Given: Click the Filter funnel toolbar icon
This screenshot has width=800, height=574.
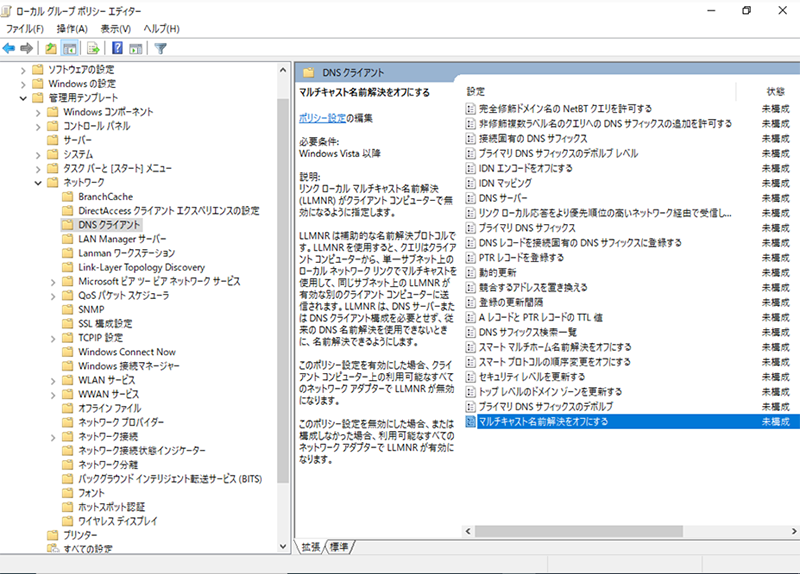Looking at the screenshot, I should pos(160,48).
